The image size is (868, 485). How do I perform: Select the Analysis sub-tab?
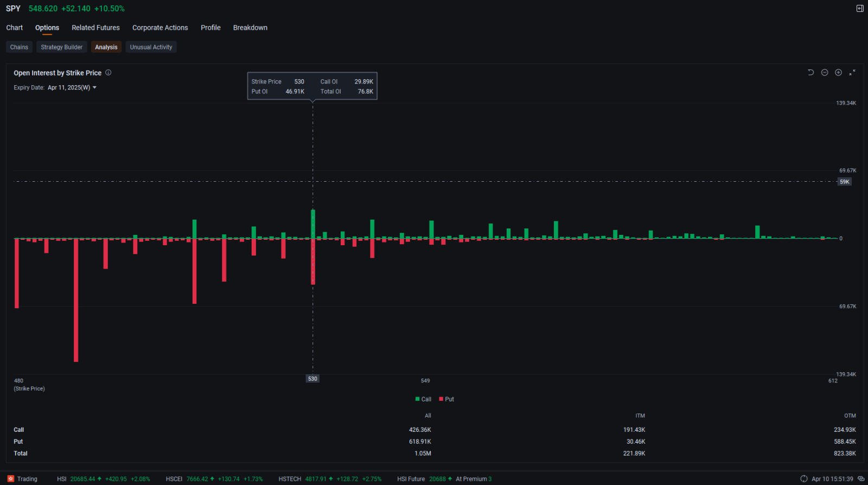coord(106,47)
